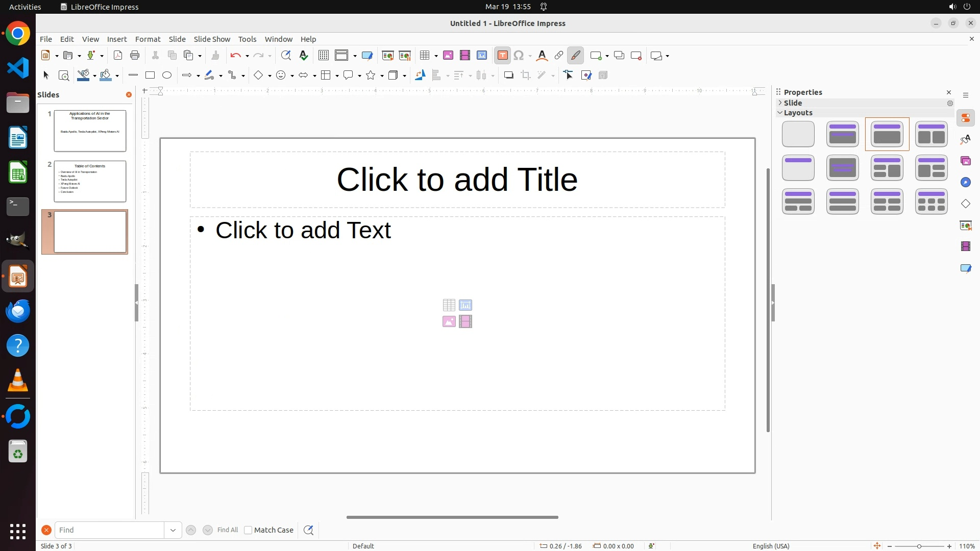
Task: Click the Export as PDF icon
Action: (x=118, y=56)
